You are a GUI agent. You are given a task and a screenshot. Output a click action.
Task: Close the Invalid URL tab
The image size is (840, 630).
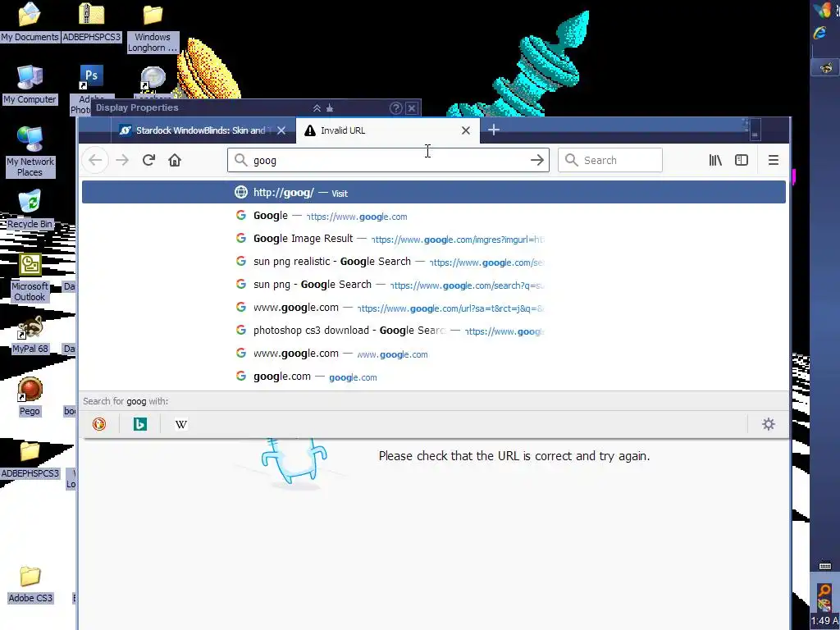(x=466, y=130)
